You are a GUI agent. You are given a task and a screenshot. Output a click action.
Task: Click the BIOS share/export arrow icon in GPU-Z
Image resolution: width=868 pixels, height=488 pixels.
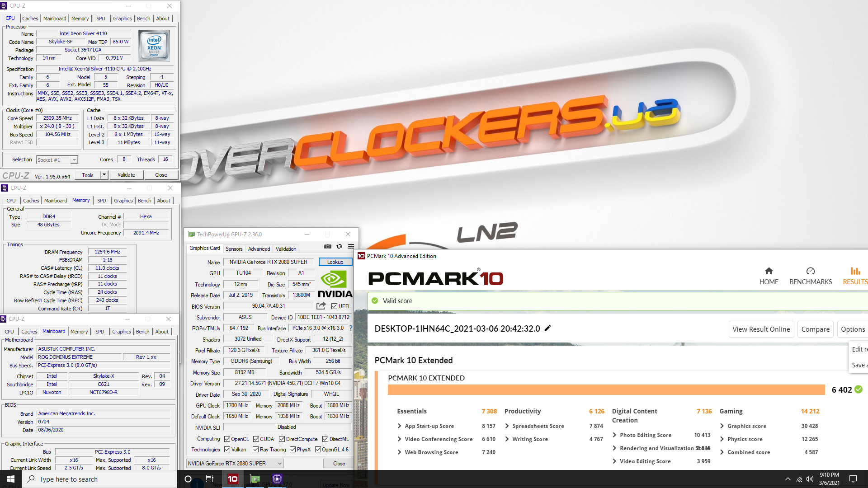[x=321, y=306]
